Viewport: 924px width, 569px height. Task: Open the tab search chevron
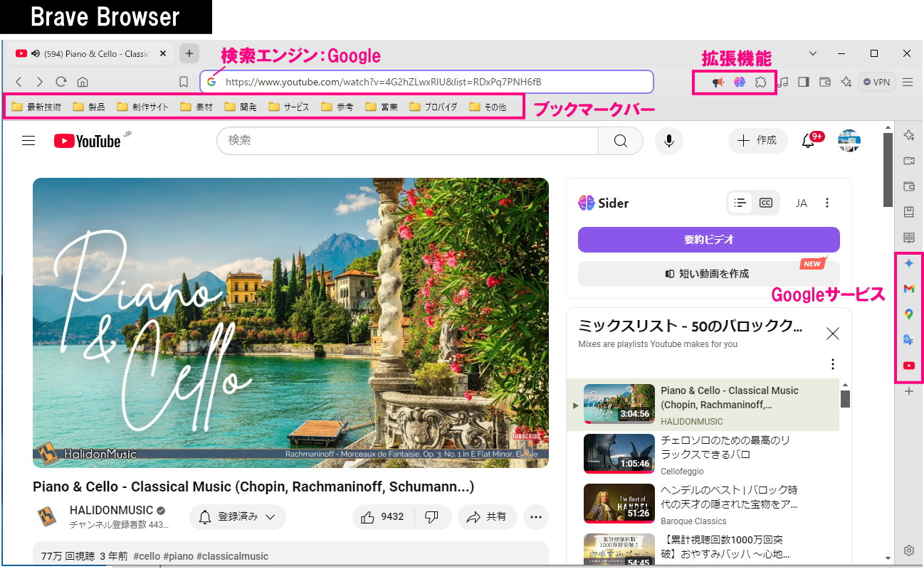813,53
